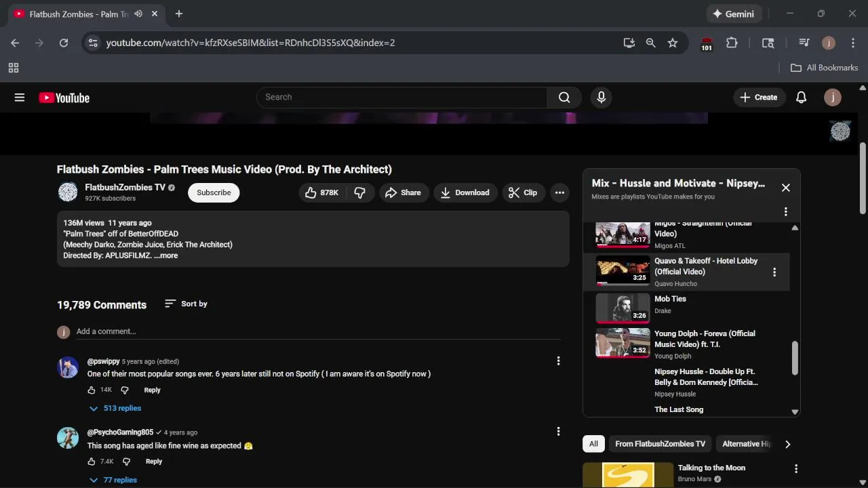
Task: Open the notifications bell
Action: point(801,98)
